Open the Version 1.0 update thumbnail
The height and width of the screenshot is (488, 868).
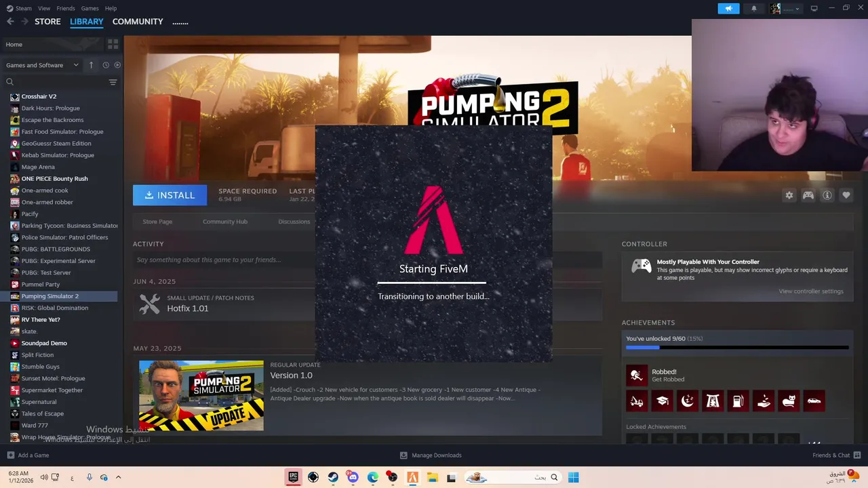pos(201,395)
